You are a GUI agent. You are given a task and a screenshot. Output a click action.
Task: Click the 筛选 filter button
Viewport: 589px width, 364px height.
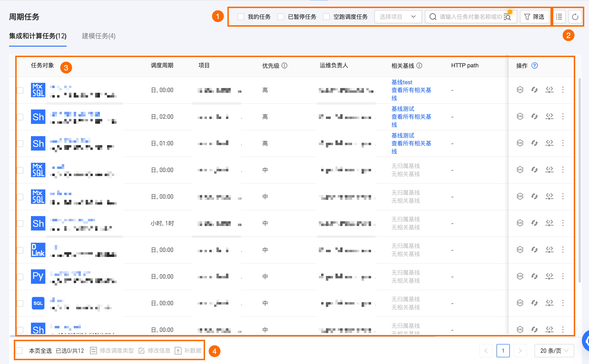coord(534,17)
